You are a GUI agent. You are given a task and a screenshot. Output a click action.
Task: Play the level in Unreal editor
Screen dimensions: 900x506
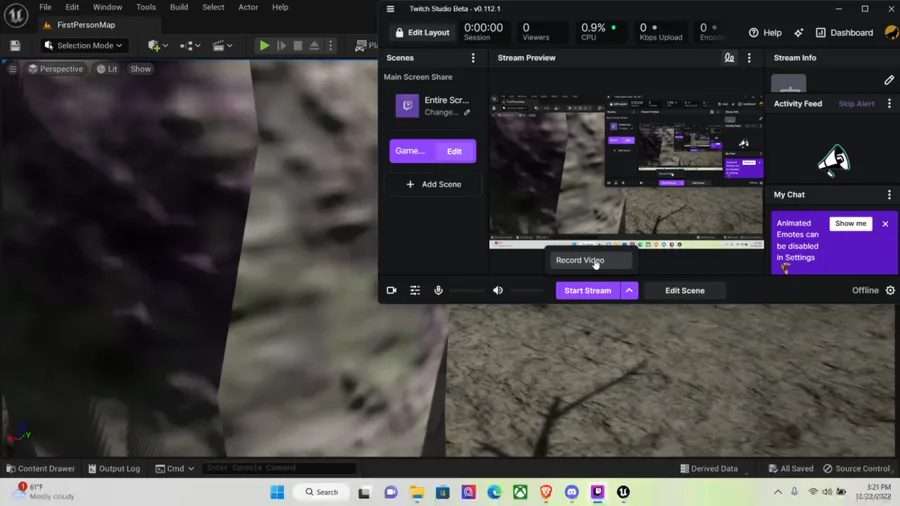point(264,45)
